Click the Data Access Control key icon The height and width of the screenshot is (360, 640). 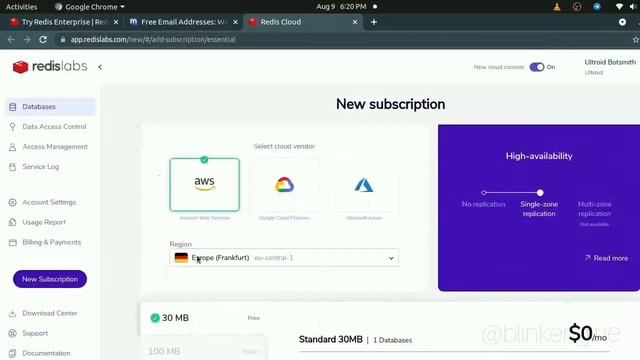[13, 127]
